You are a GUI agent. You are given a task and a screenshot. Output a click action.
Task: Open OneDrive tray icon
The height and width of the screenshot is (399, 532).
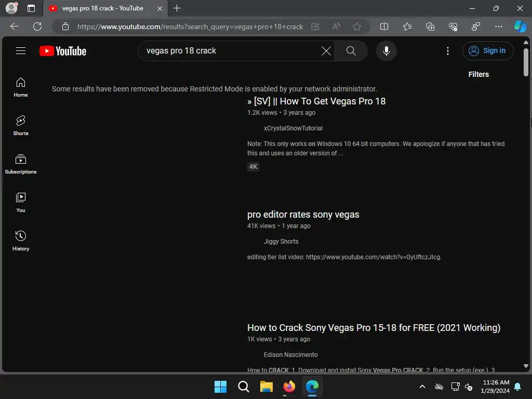point(439,387)
